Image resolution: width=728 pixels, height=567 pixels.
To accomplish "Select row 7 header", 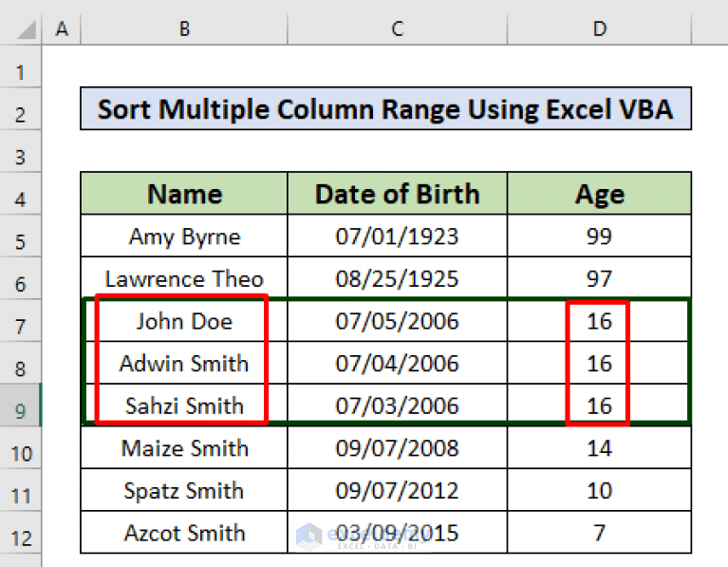I will coord(21,321).
